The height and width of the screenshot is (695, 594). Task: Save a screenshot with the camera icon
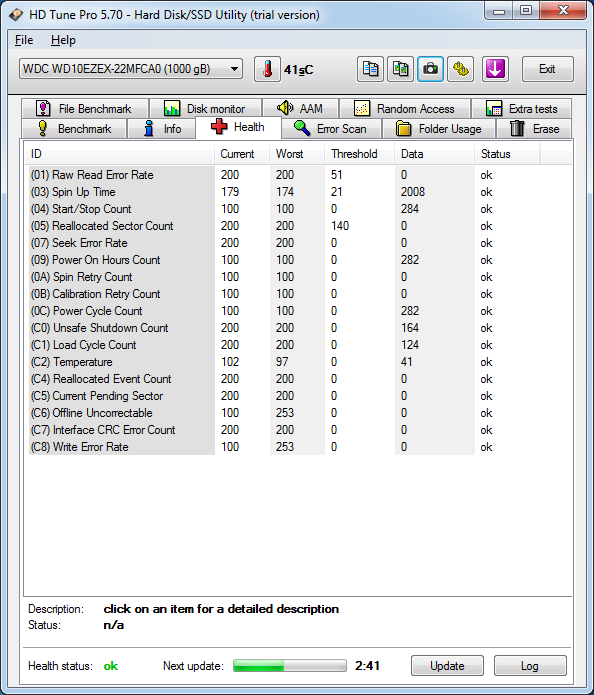(430, 69)
